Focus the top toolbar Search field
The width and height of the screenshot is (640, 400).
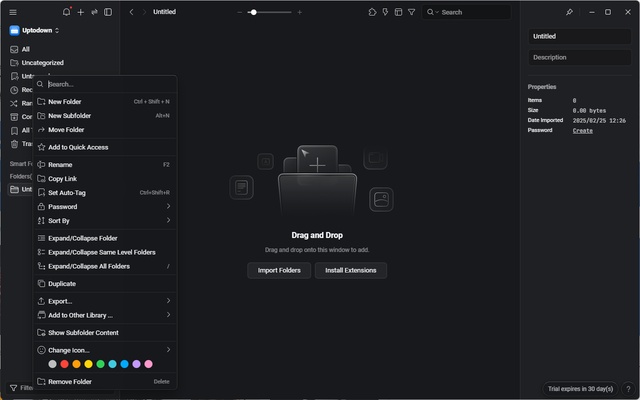coord(466,12)
